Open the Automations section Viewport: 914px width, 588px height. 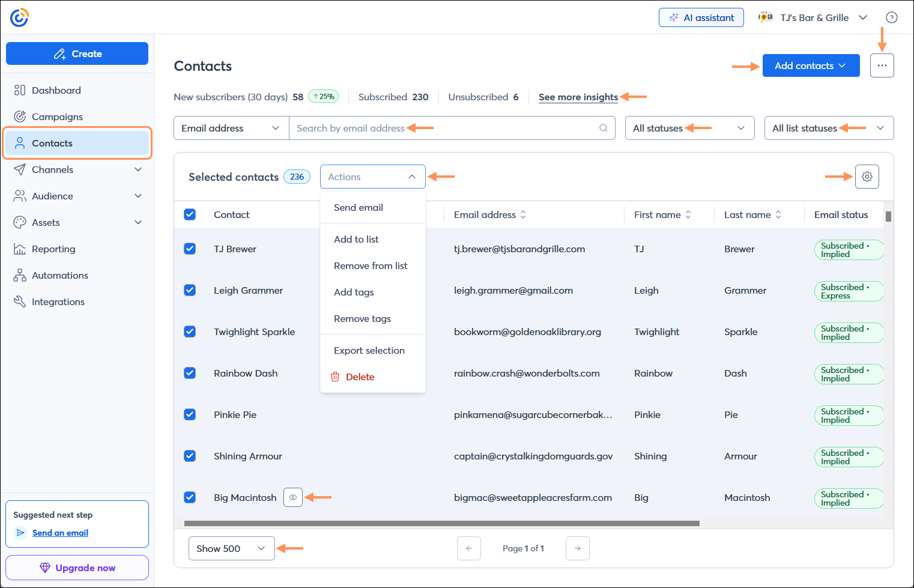[x=59, y=275]
